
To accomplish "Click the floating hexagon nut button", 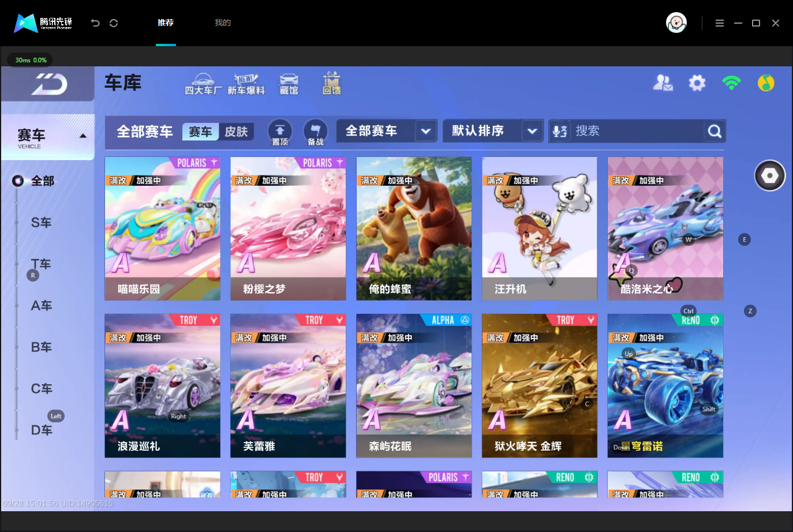I will coord(770,175).
